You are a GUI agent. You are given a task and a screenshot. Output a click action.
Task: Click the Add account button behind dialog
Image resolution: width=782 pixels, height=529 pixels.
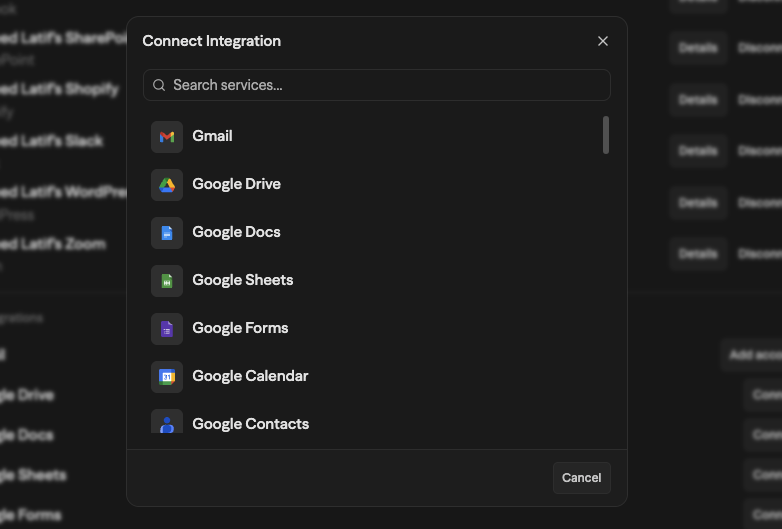(x=752, y=355)
